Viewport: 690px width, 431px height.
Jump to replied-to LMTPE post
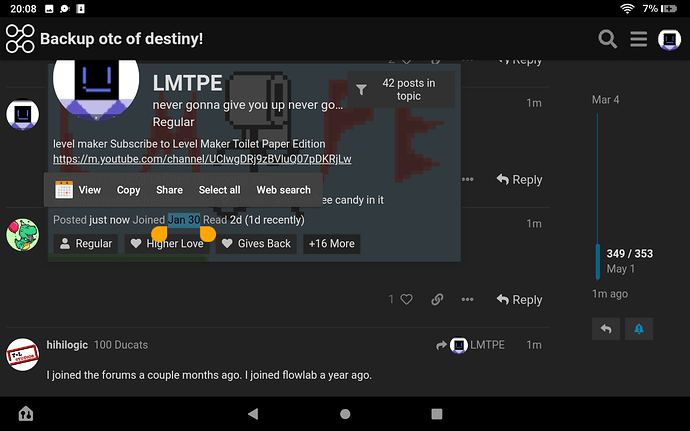click(470, 345)
